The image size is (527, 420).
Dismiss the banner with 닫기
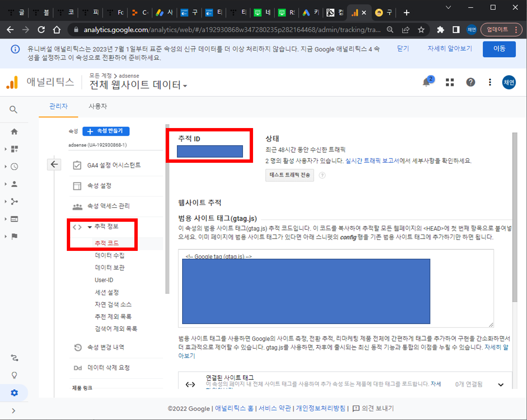point(403,49)
